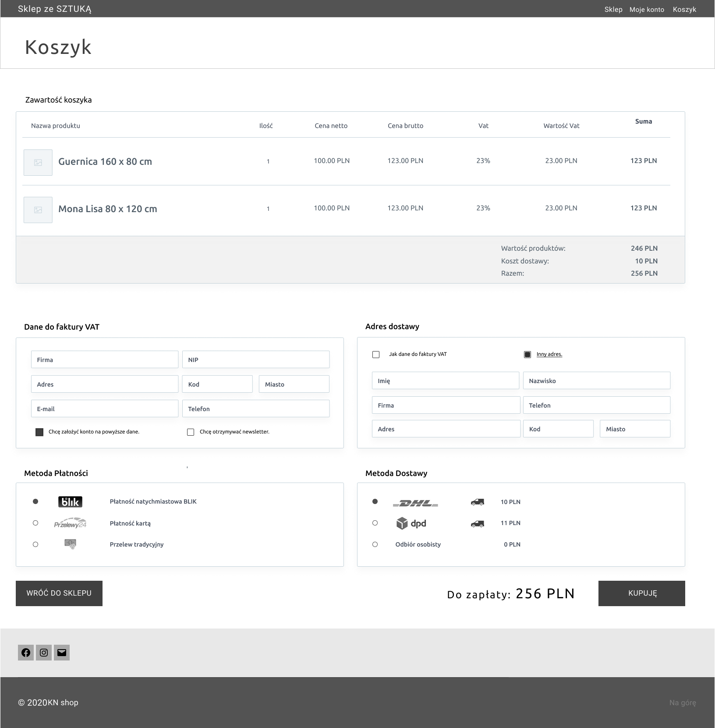Click the cash icon beside Przelew tradycyjny

click(70, 543)
